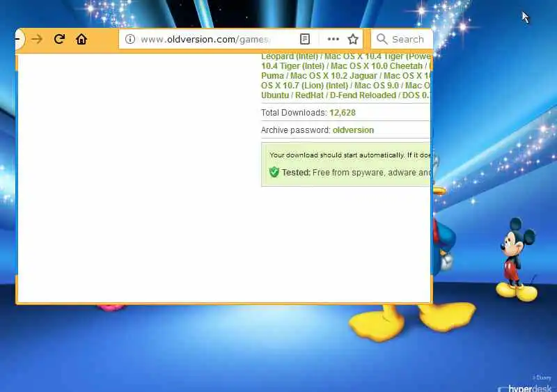Image resolution: width=557 pixels, height=392 pixels.
Task: Click the 'Tested:' label text
Action: tap(296, 173)
